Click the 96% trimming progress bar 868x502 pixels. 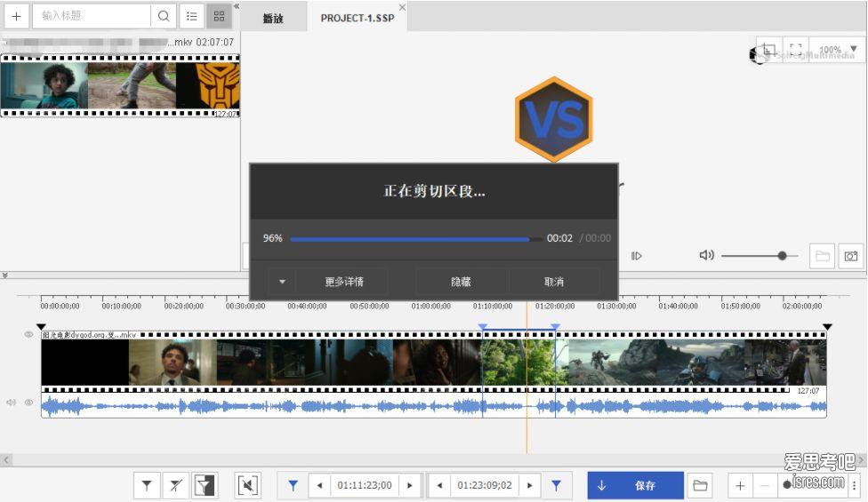pos(415,239)
